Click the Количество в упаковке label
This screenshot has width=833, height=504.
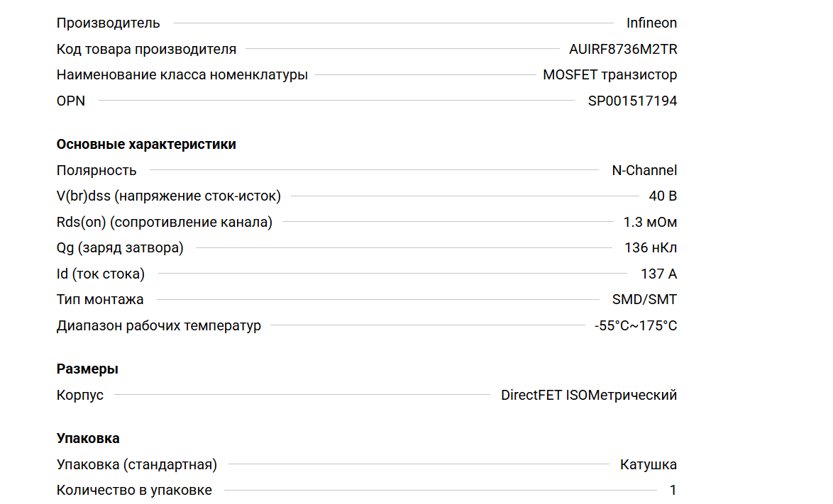pyautogui.click(x=134, y=490)
